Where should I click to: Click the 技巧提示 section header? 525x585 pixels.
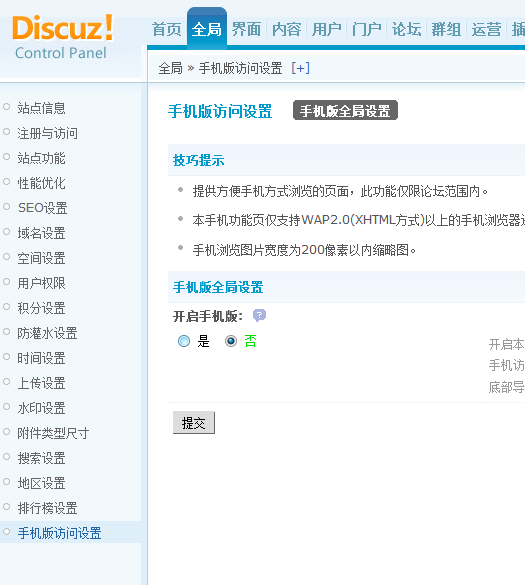point(199,160)
